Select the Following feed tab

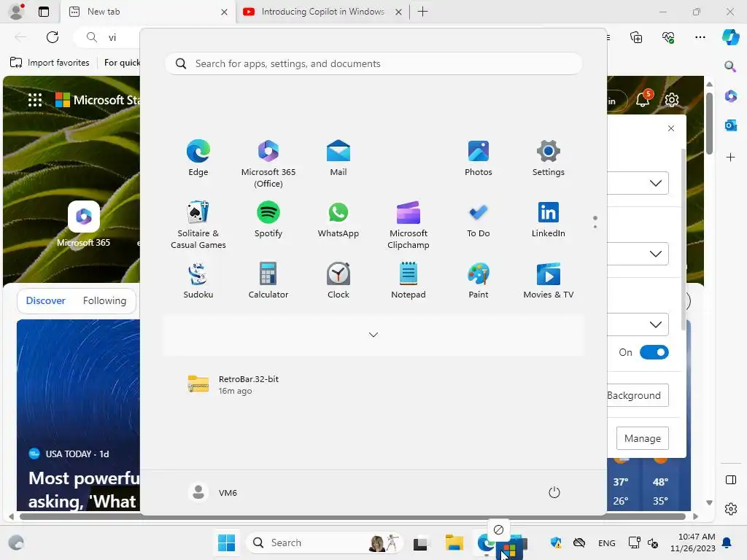tap(104, 300)
